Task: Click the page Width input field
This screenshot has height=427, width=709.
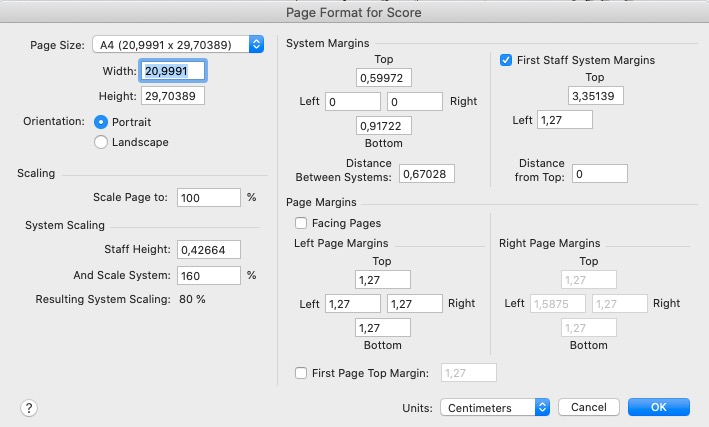Action: click(173, 71)
